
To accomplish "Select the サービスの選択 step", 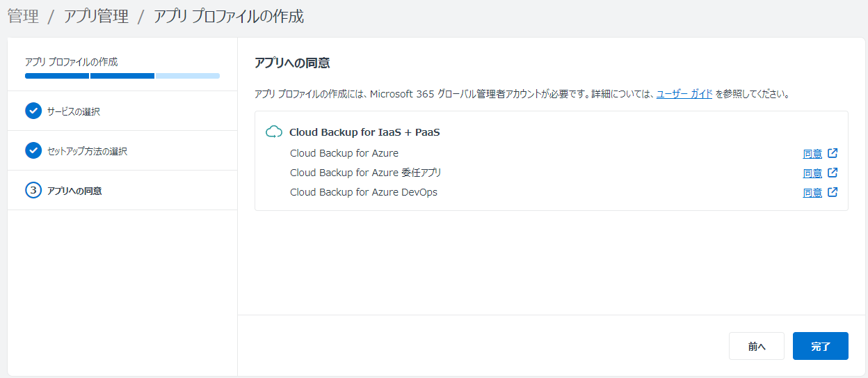I will pyautogui.click(x=122, y=111).
